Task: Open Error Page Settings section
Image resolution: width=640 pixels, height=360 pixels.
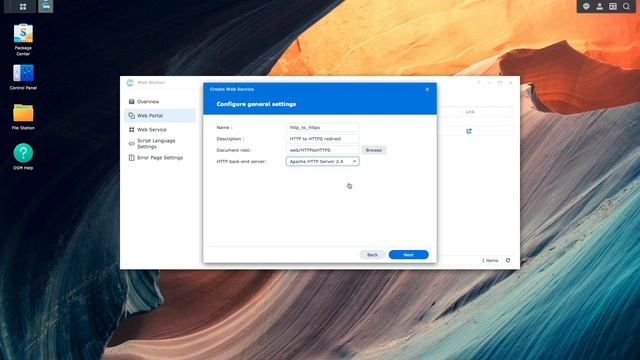Action: pos(160,158)
